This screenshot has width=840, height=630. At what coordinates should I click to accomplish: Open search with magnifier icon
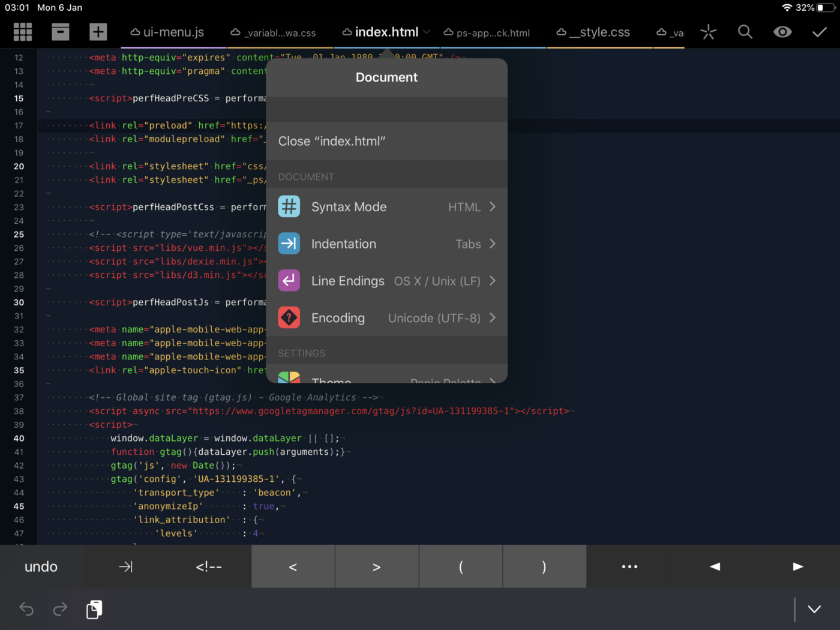(x=745, y=32)
